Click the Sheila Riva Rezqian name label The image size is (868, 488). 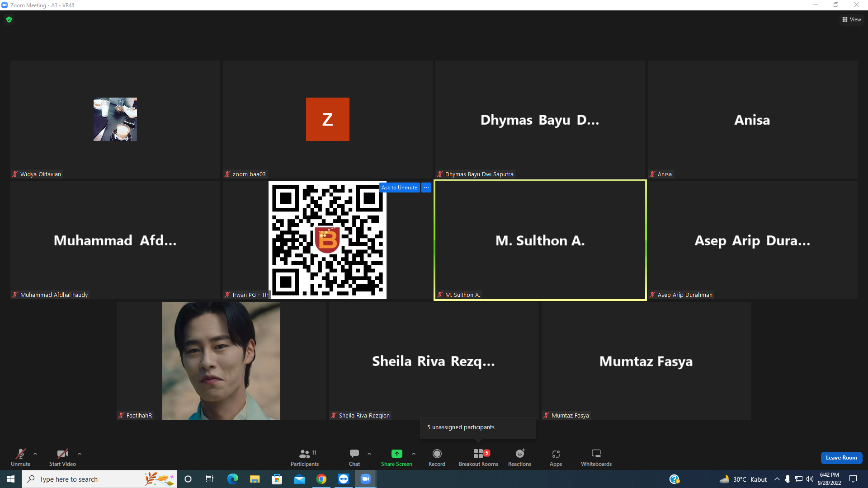click(x=364, y=415)
